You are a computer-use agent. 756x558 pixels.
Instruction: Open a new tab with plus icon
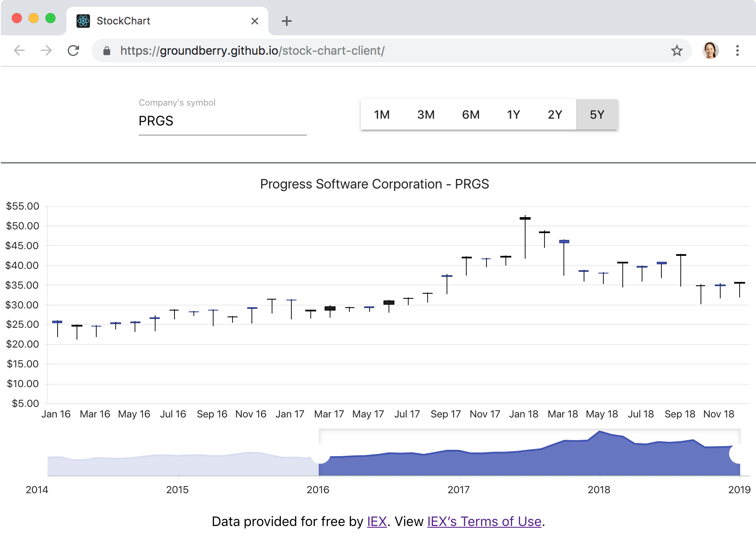coord(287,21)
